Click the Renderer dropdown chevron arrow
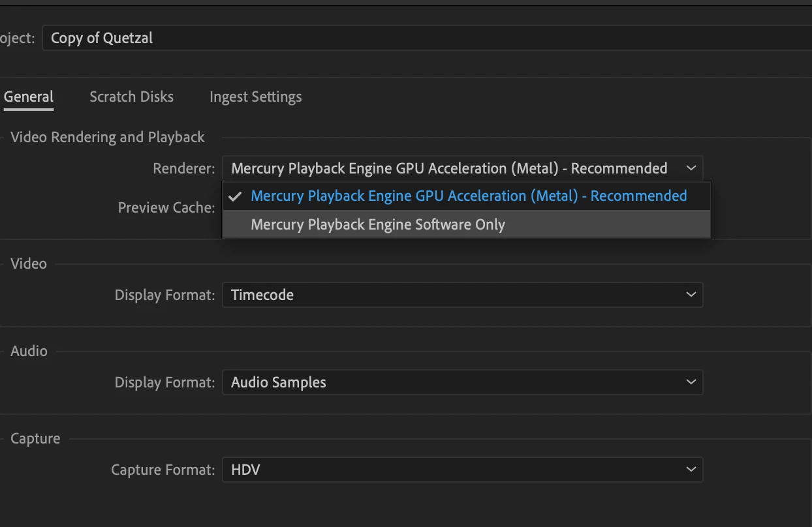Screen dimensions: 812x527 pos(691,168)
